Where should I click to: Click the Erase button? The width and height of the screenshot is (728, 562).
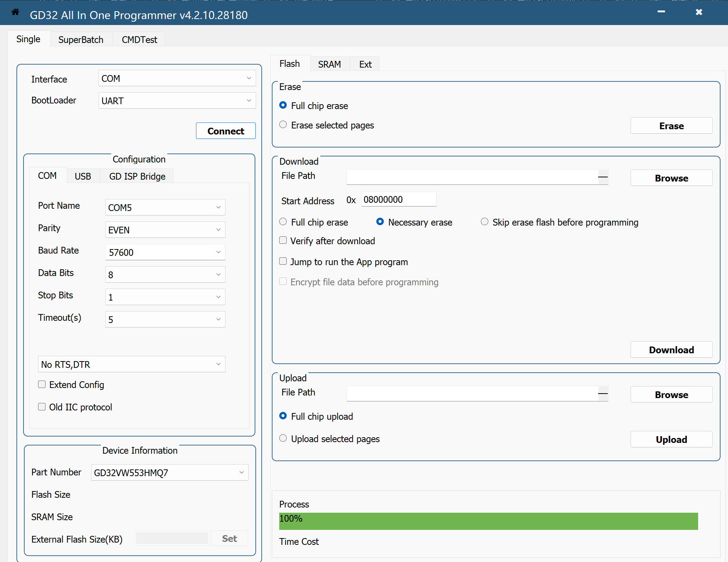(x=671, y=126)
